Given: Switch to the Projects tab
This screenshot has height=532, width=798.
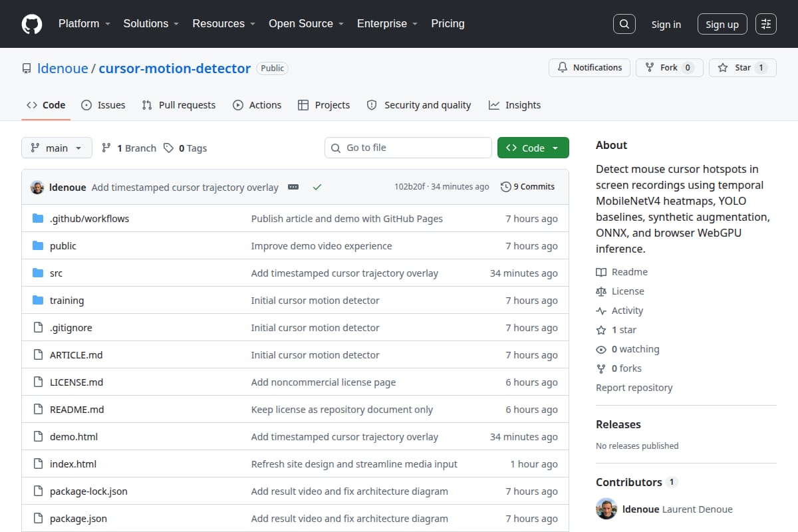Looking at the screenshot, I should [x=324, y=105].
